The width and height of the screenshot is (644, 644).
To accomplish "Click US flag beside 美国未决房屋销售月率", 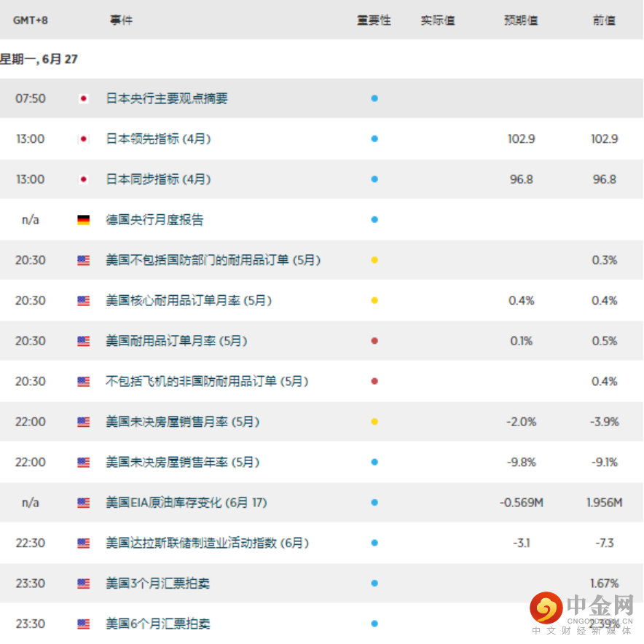I will tap(83, 422).
